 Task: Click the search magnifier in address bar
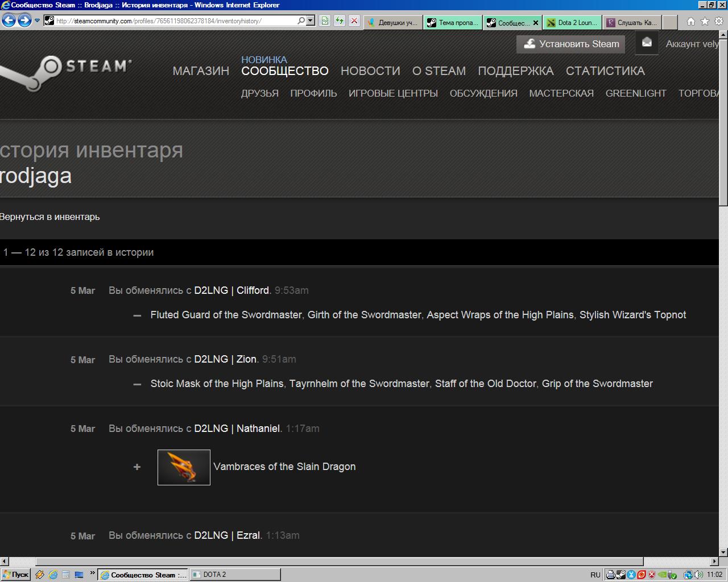point(301,20)
